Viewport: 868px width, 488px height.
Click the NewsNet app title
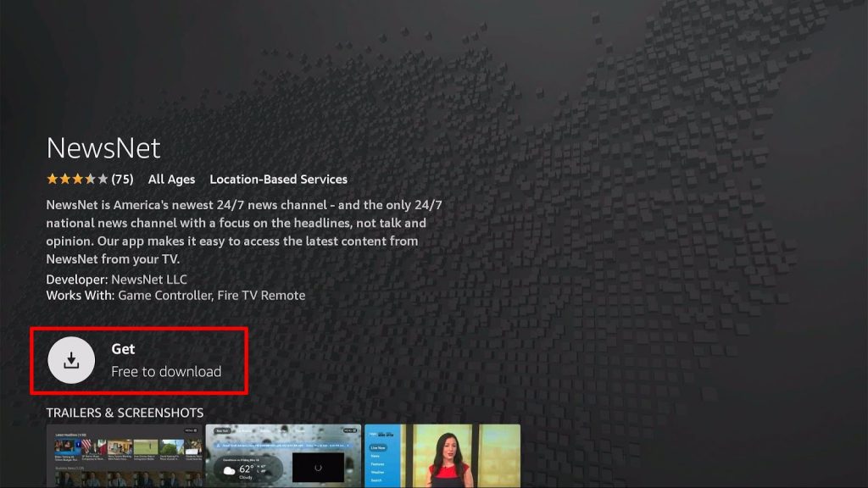coord(103,147)
